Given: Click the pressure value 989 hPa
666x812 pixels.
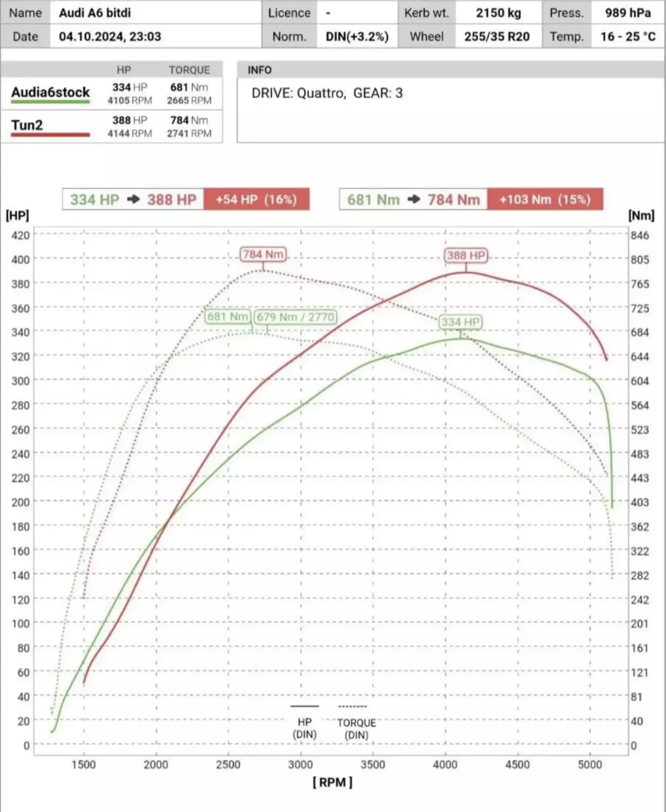Looking at the screenshot, I should (x=628, y=13).
